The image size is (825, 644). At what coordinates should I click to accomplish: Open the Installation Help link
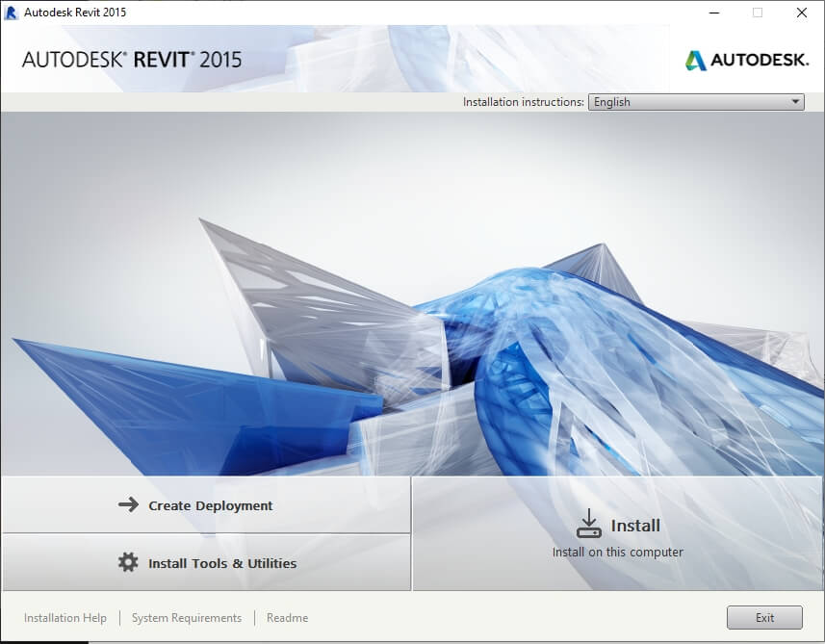click(x=65, y=618)
